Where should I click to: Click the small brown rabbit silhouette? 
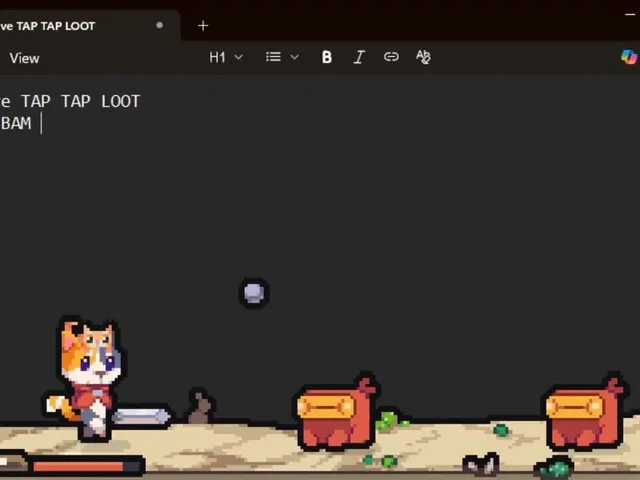click(x=200, y=407)
